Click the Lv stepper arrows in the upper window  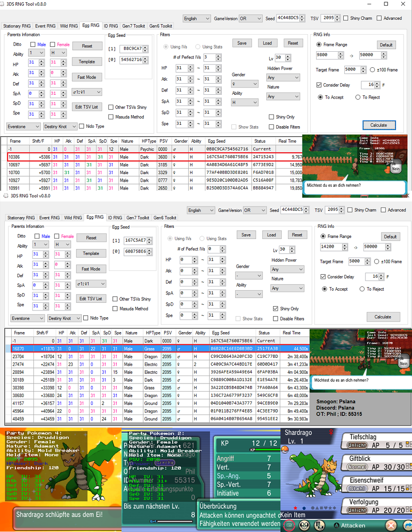click(288, 58)
